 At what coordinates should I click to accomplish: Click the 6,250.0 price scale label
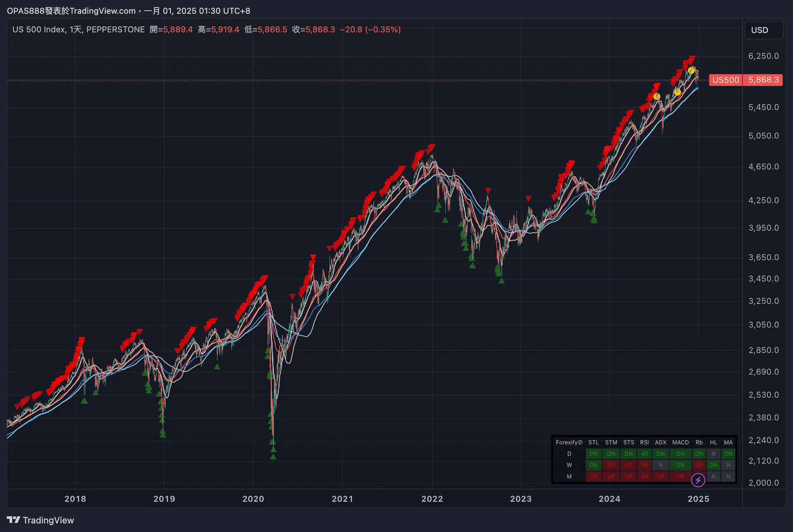(764, 56)
